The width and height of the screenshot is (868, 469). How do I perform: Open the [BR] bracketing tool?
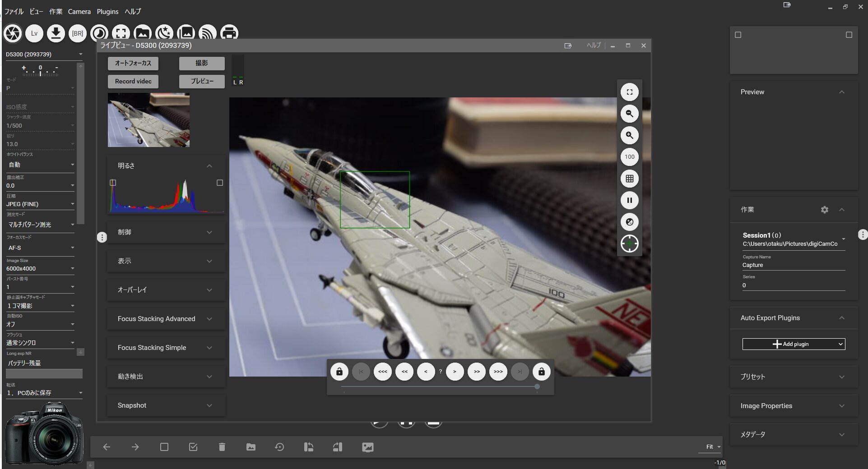pos(78,33)
